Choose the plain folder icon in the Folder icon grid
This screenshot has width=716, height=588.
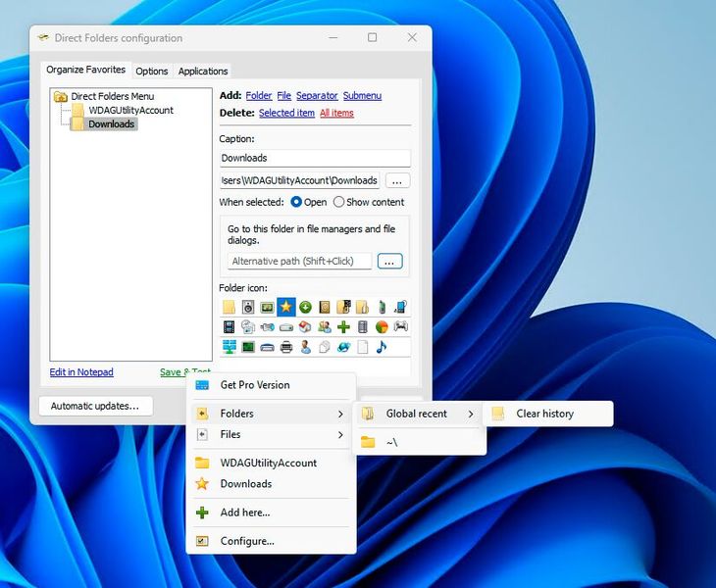[229, 307]
